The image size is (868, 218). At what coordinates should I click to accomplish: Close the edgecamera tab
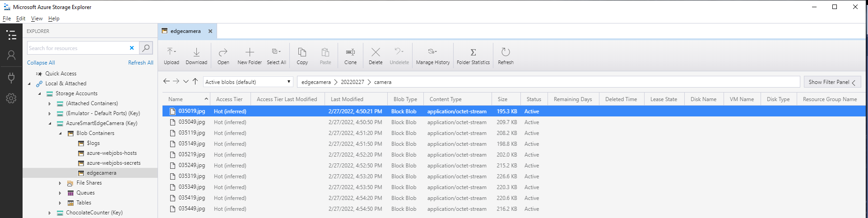click(x=210, y=31)
